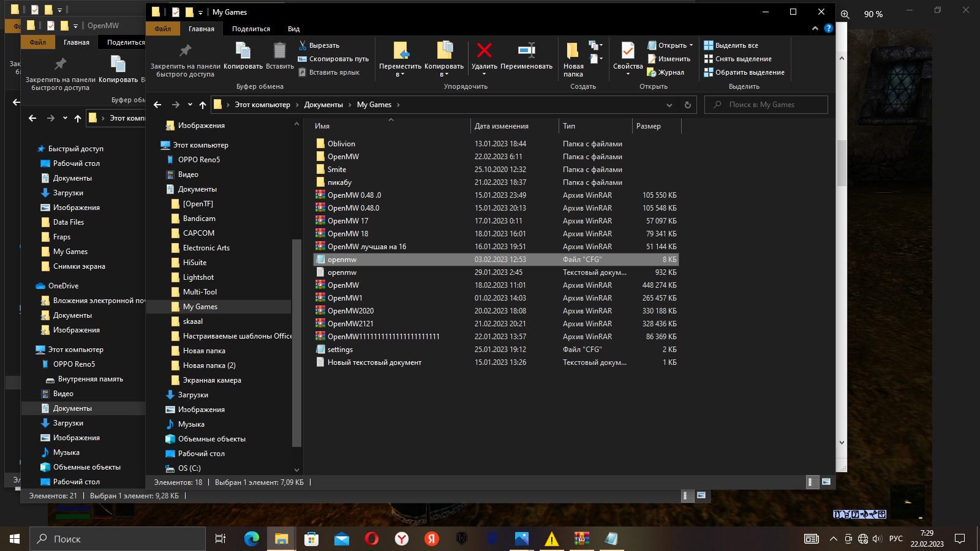Open Properties with checkmark icon

point(628,59)
